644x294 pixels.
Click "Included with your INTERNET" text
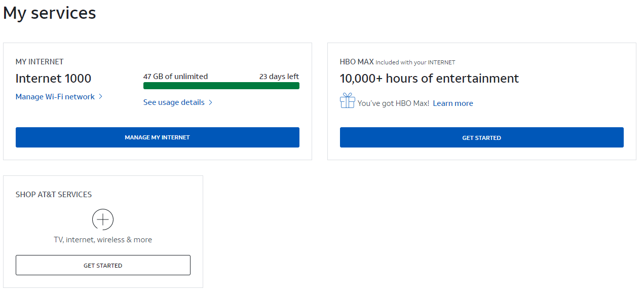click(x=415, y=62)
